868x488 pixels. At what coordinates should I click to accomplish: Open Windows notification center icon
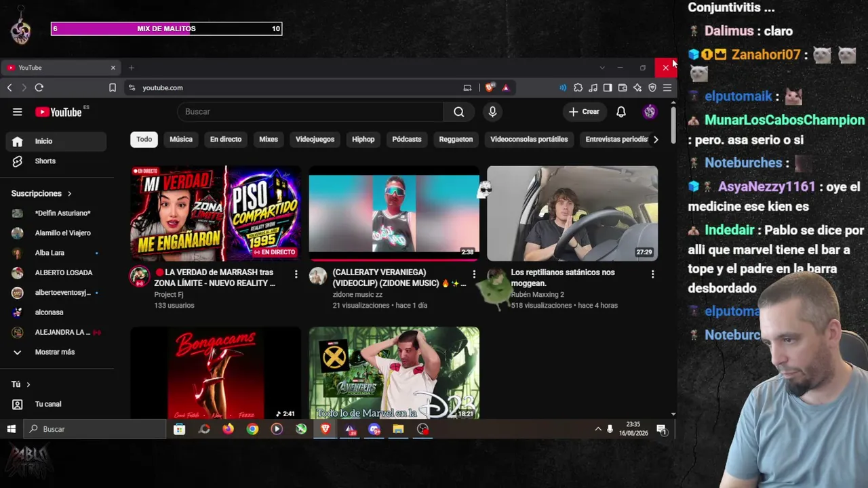pyautogui.click(x=661, y=429)
